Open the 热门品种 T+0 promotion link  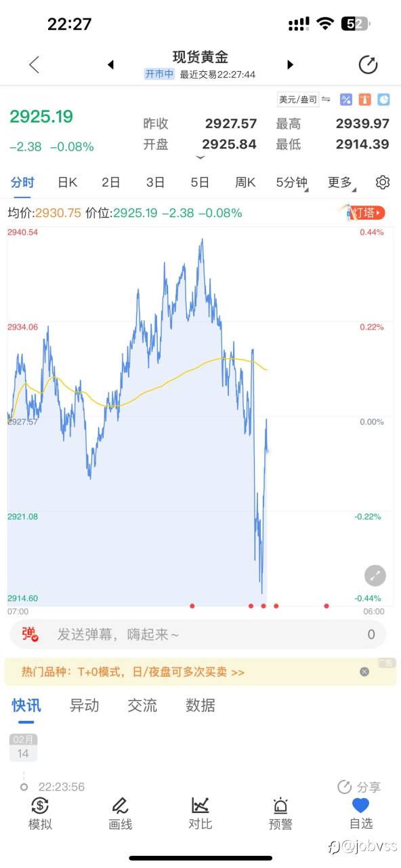[133, 672]
